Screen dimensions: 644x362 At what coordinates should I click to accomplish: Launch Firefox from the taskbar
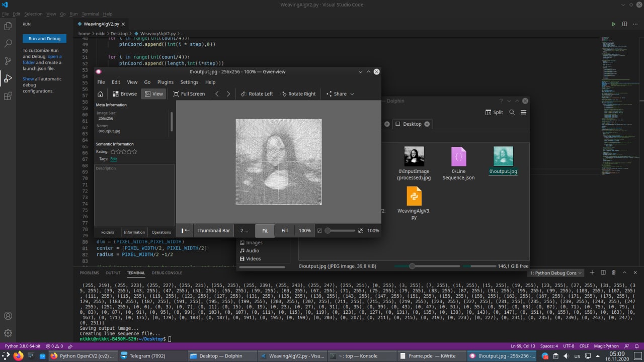(x=19, y=356)
